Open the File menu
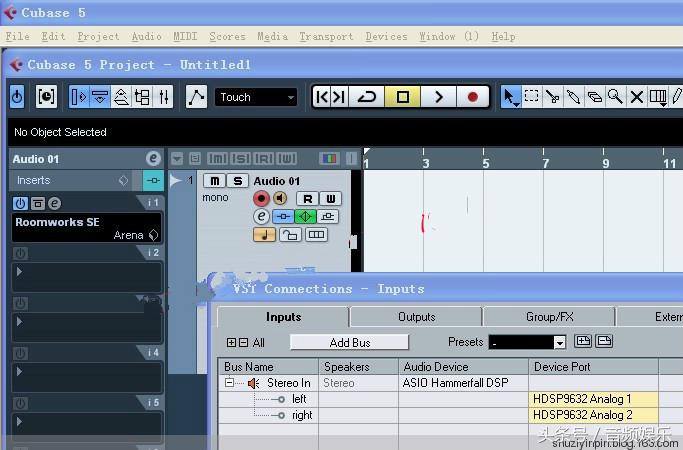Viewport: 683px width, 450px height. (x=17, y=36)
